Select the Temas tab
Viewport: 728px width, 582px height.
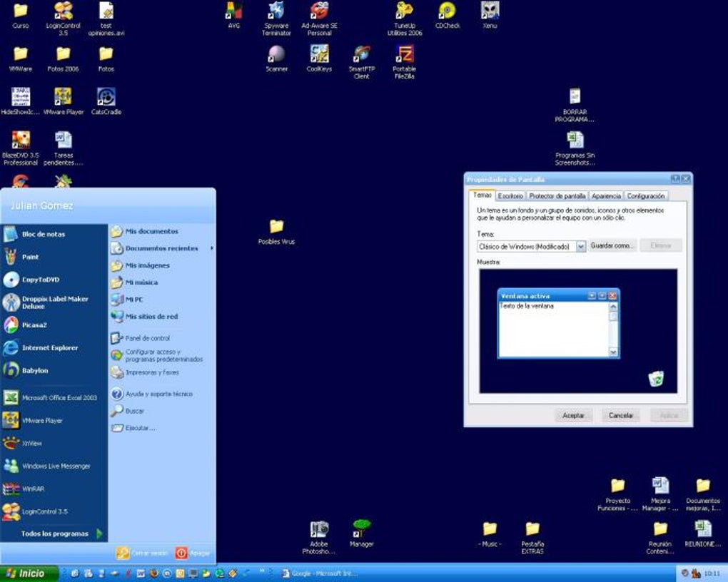482,195
